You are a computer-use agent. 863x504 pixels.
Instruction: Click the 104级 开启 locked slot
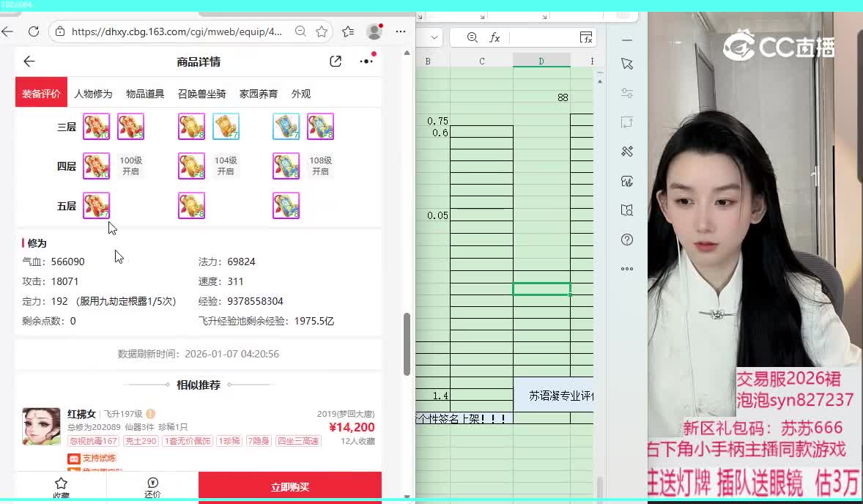click(226, 166)
